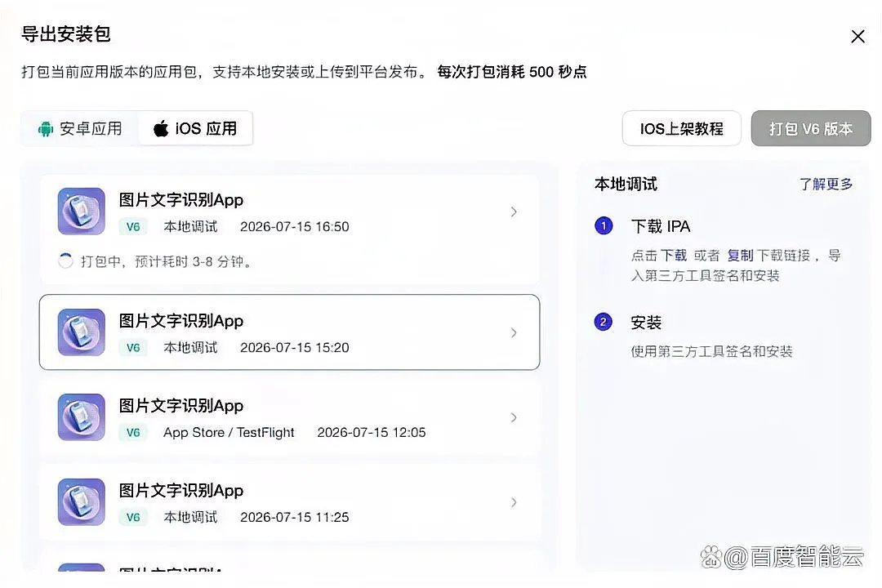Click 图片文字识别App title of 11:25 build
882x588 pixels.
click(181, 491)
